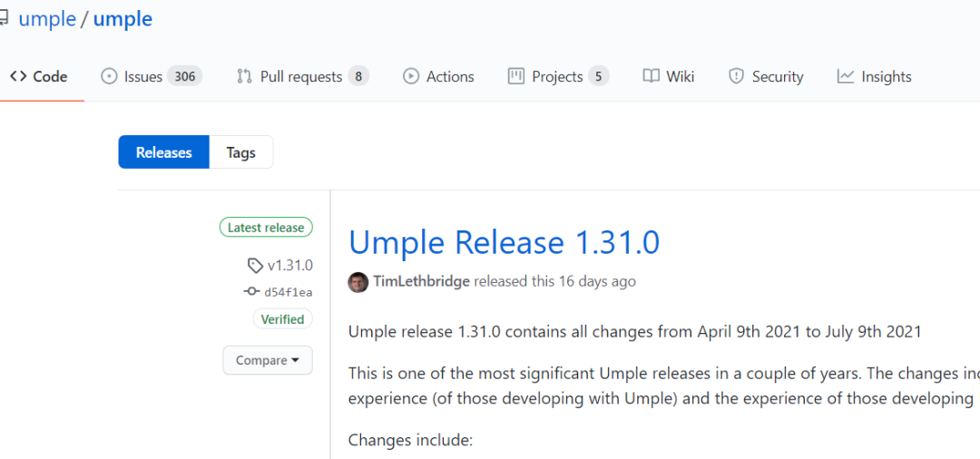Click the pull request branch icon
980x459 pixels.
click(x=244, y=77)
